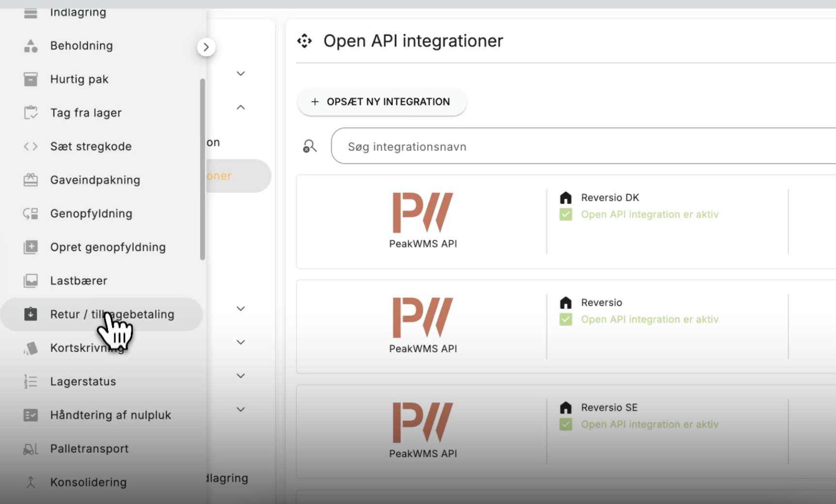Click the Sæt stregkode angle-brackets icon
This screenshot has height=504, width=836.
[31, 146]
